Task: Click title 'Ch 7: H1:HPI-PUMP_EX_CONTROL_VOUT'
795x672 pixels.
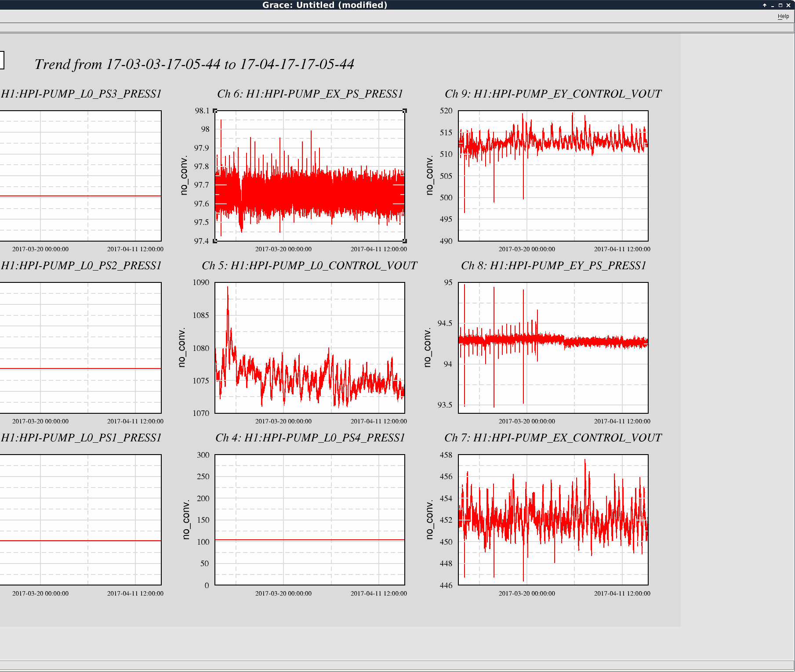Action: (553, 438)
